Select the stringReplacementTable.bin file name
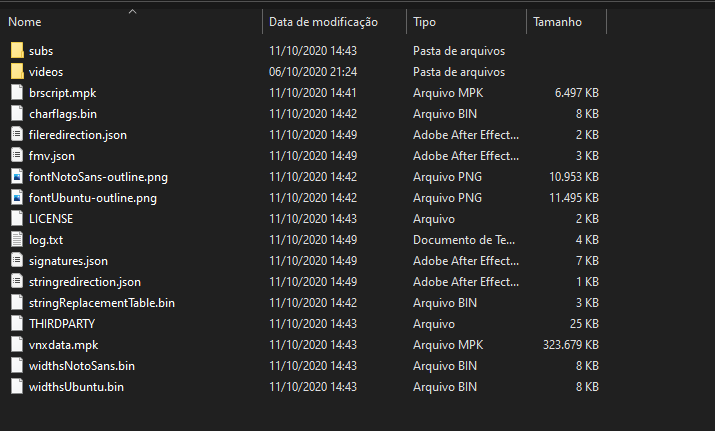This screenshot has width=715, height=431. (102, 303)
